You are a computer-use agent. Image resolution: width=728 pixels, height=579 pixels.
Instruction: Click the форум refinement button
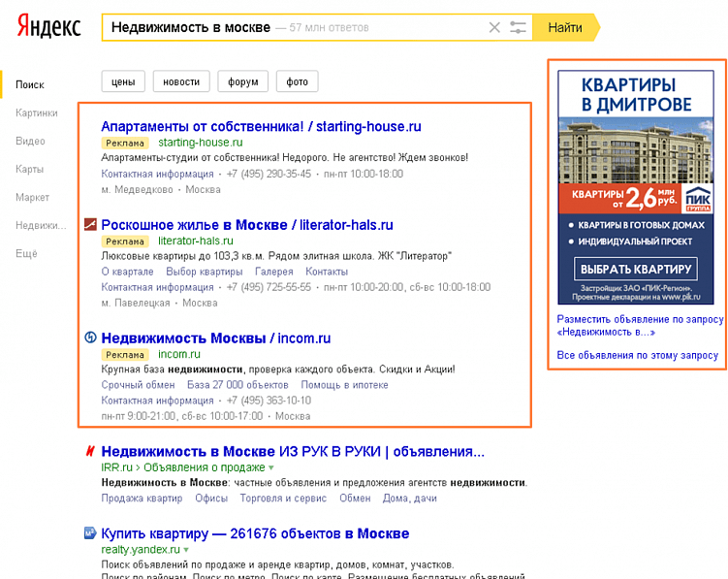pyautogui.click(x=242, y=81)
